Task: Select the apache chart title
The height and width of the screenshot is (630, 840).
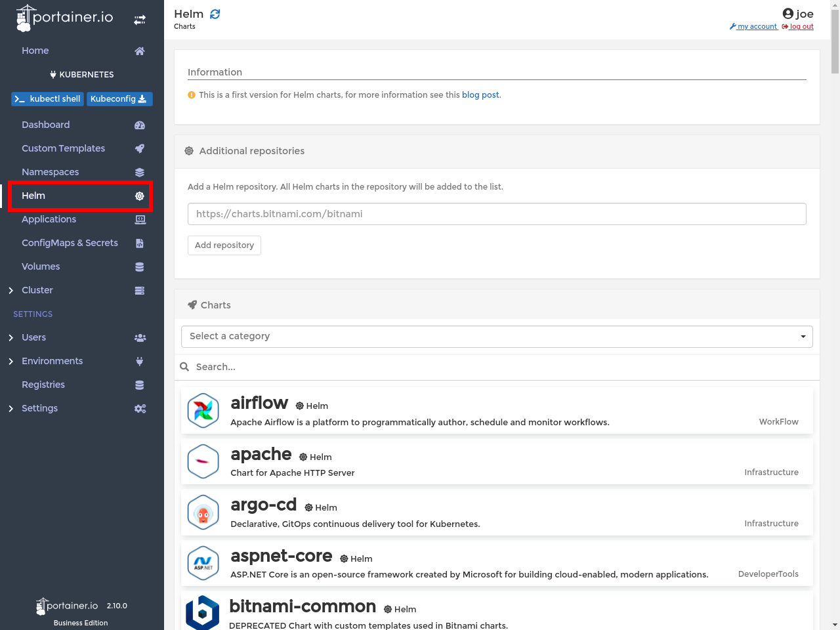Action: pos(261,454)
